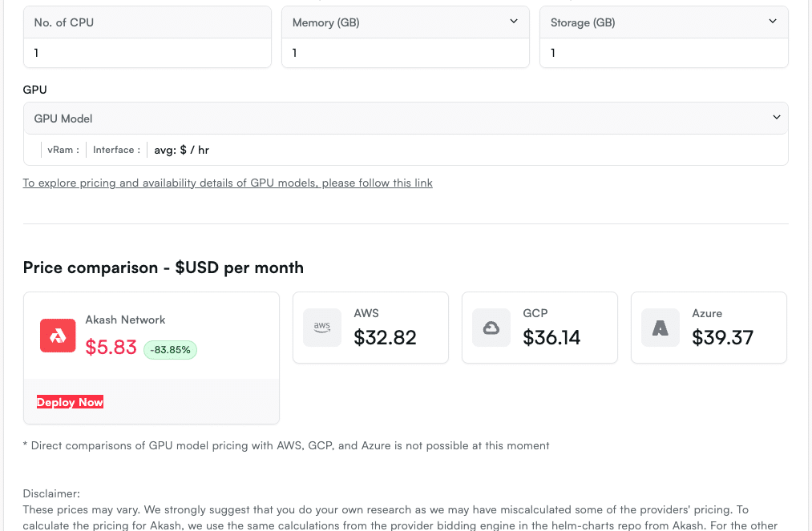Screen dimensions: 812x531
Task: Click the Akash Network red logo icon
Action: point(58,336)
